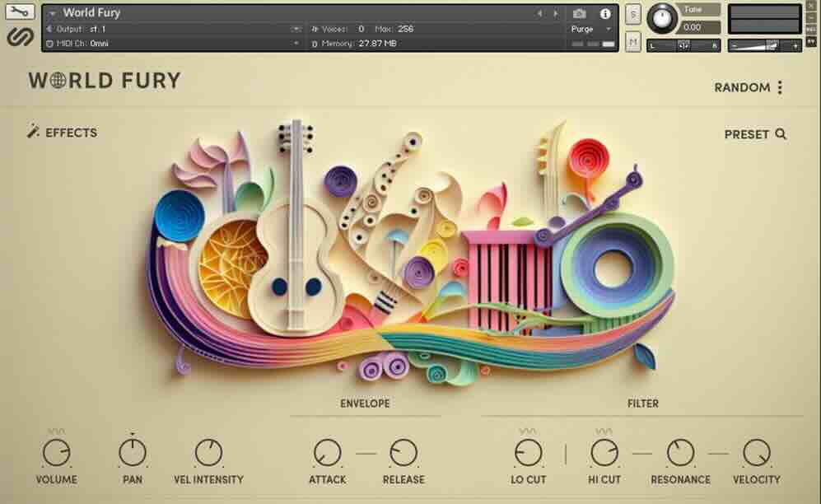This screenshot has height=504, width=821.
Task: Click the Tune knob in header
Action: click(x=662, y=18)
